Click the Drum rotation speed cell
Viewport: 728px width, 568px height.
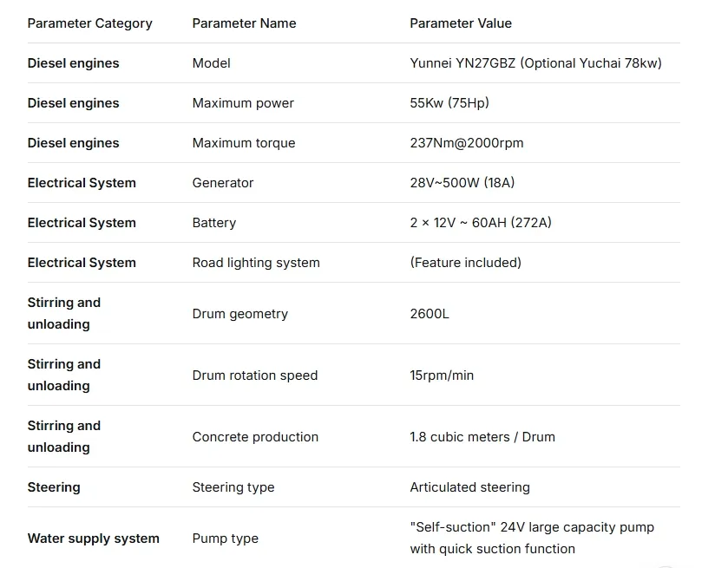tap(255, 375)
